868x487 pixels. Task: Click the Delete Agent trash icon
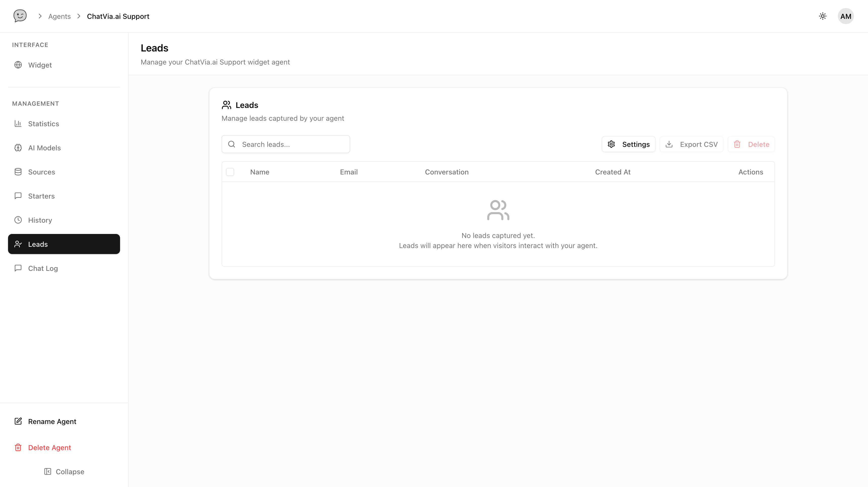point(18,448)
